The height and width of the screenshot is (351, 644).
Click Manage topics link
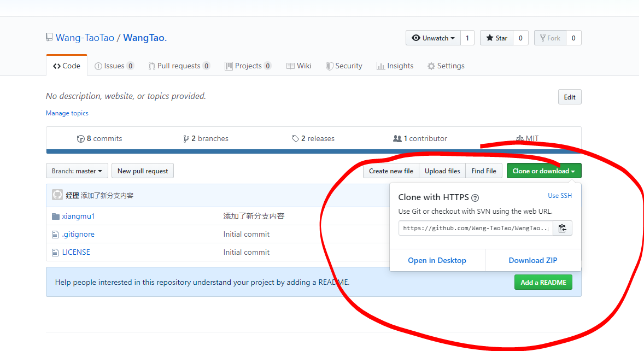pos(67,113)
